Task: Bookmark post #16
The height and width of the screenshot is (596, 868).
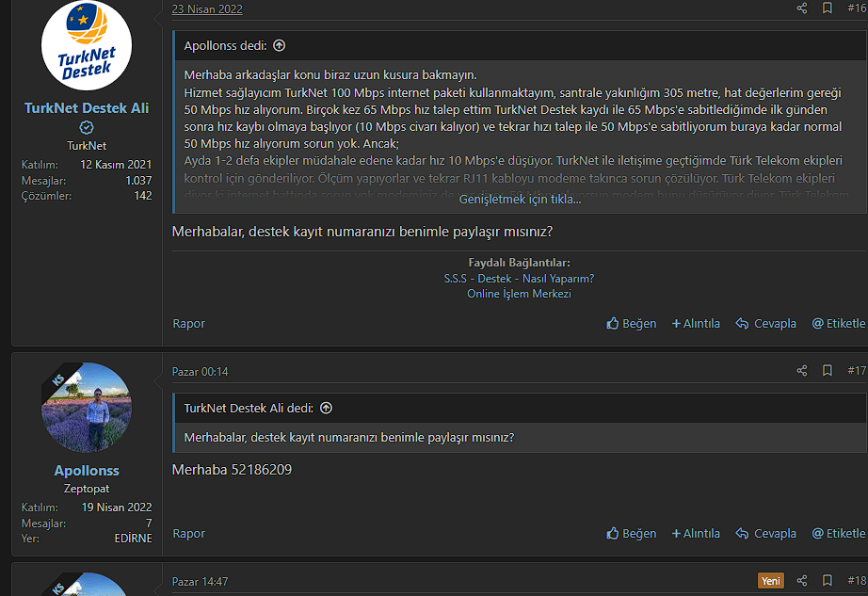Action: (x=827, y=8)
